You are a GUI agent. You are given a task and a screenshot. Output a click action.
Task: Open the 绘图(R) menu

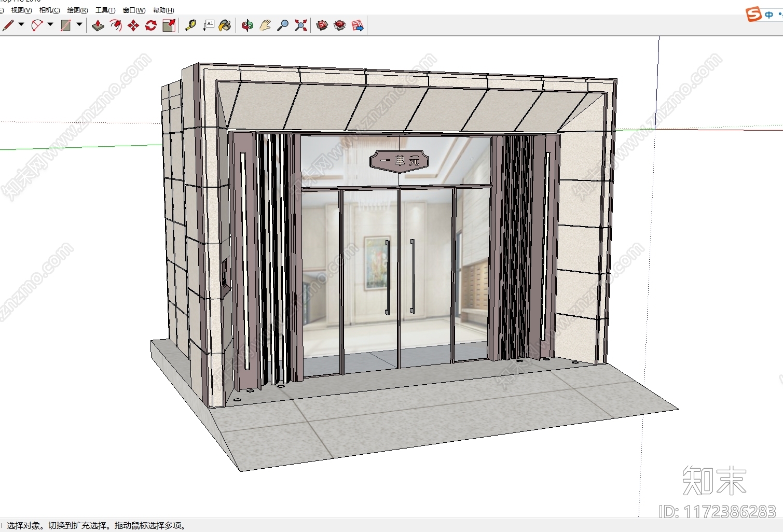pyautogui.click(x=77, y=10)
